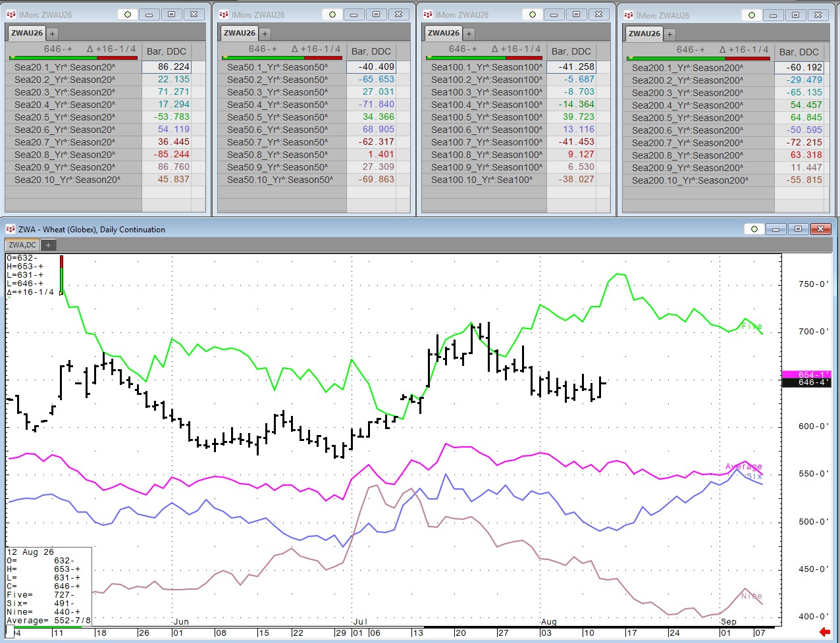The width and height of the screenshot is (840, 643).
Task: Click the black 646-4 price label on chart axis
Action: click(x=806, y=382)
